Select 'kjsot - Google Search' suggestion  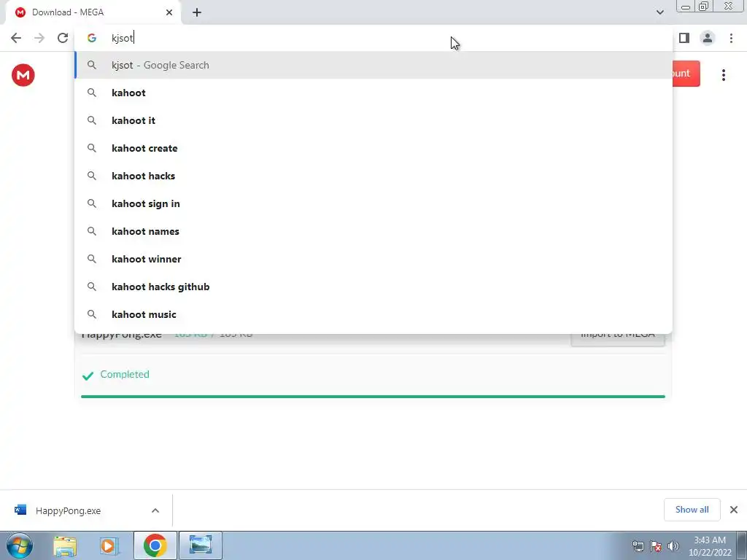(x=373, y=65)
